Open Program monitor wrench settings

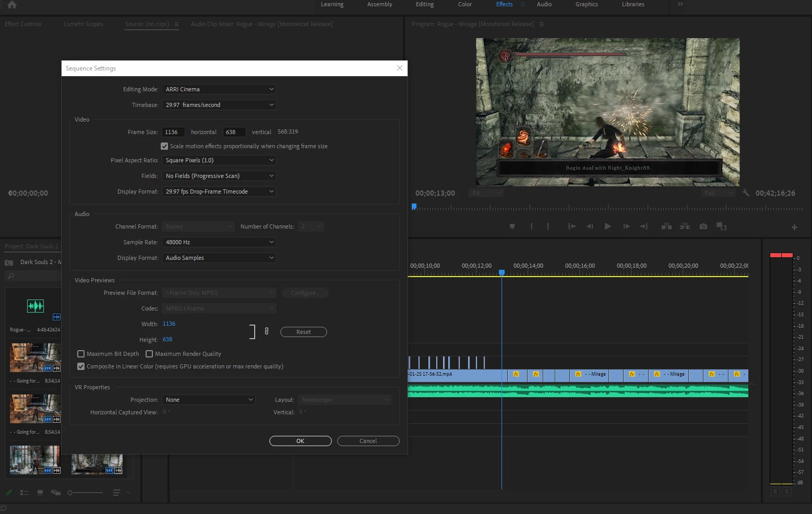tap(746, 193)
